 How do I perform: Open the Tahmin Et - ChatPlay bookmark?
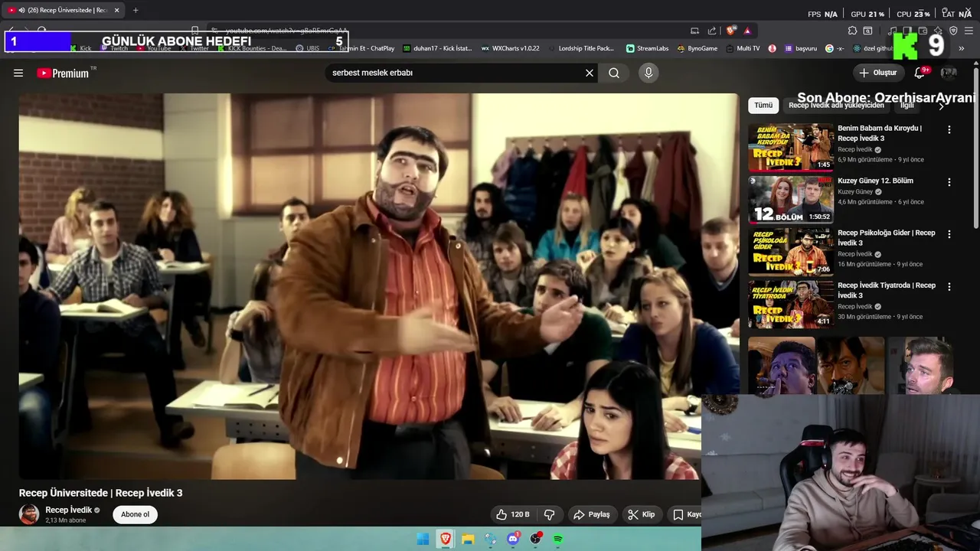click(362, 48)
